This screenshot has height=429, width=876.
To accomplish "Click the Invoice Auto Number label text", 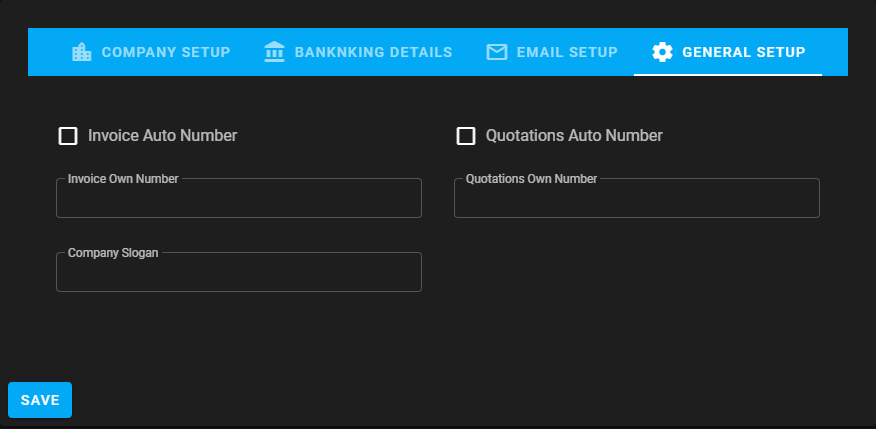I will pos(162,136).
